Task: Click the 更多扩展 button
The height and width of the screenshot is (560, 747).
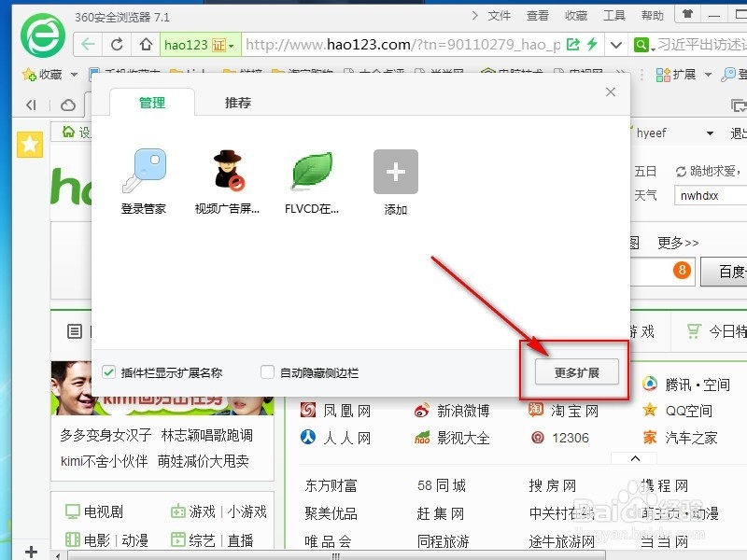Action: click(x=577, y=371)
